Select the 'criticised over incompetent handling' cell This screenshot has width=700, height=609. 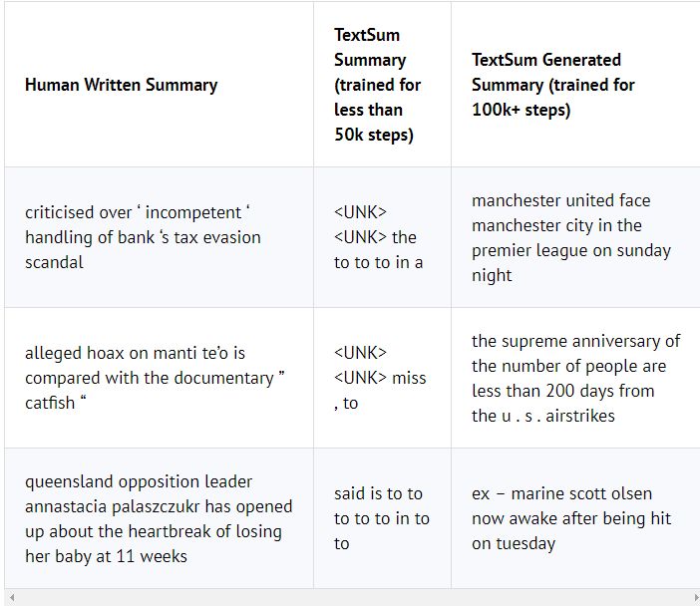[143, 237]
